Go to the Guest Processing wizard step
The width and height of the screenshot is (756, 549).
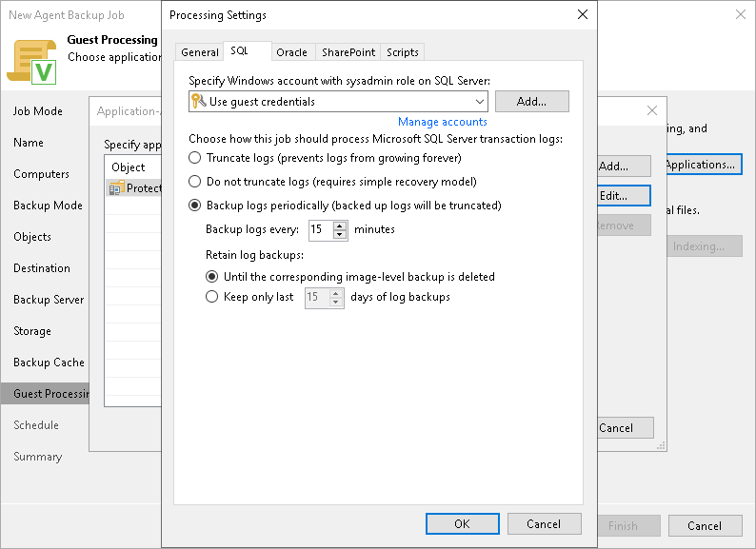point(45,394)
